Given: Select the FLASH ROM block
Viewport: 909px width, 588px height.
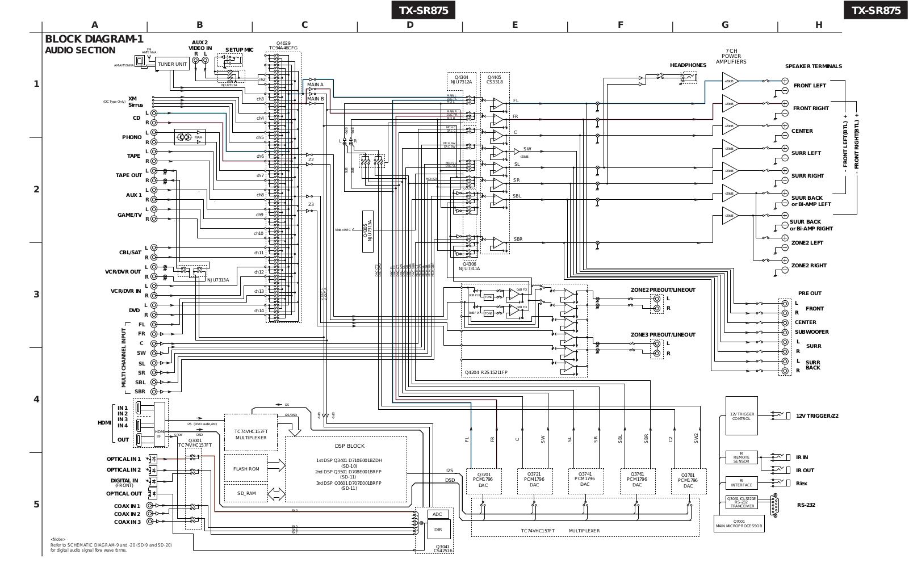Looking at the screenshot, I should 246,469.
